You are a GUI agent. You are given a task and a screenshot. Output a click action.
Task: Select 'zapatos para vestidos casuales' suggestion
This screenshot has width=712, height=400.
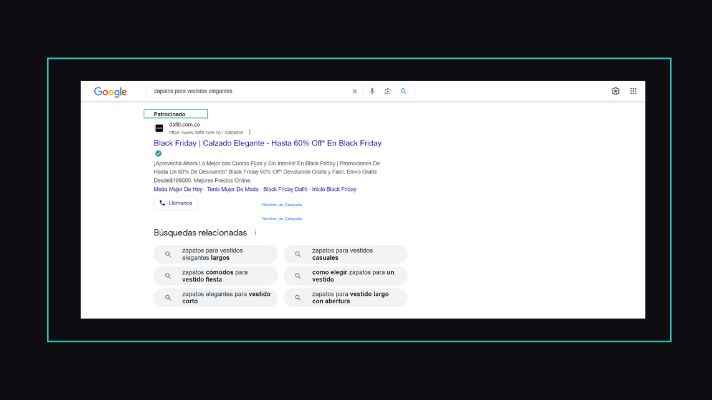(346, 254)
